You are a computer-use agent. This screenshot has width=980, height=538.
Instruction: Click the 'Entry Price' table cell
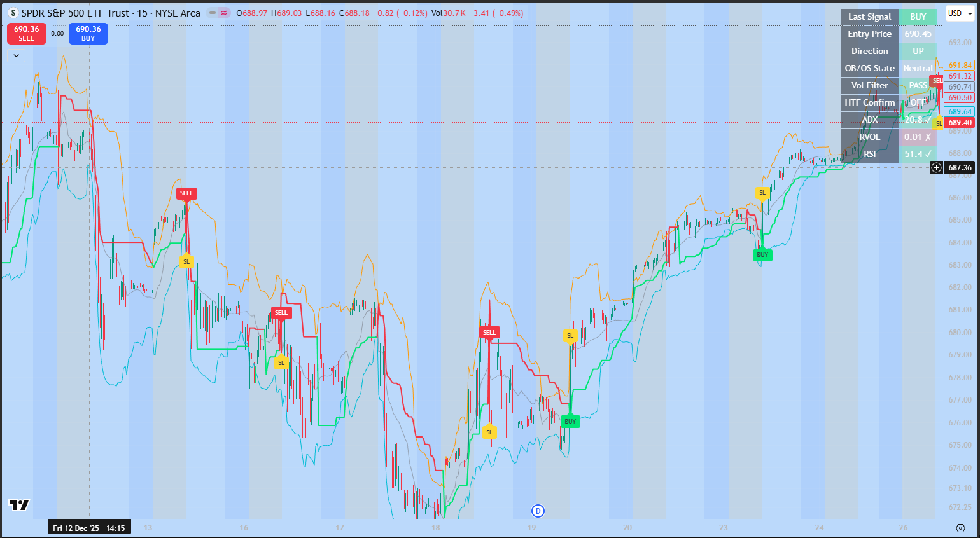coord(870,34)
